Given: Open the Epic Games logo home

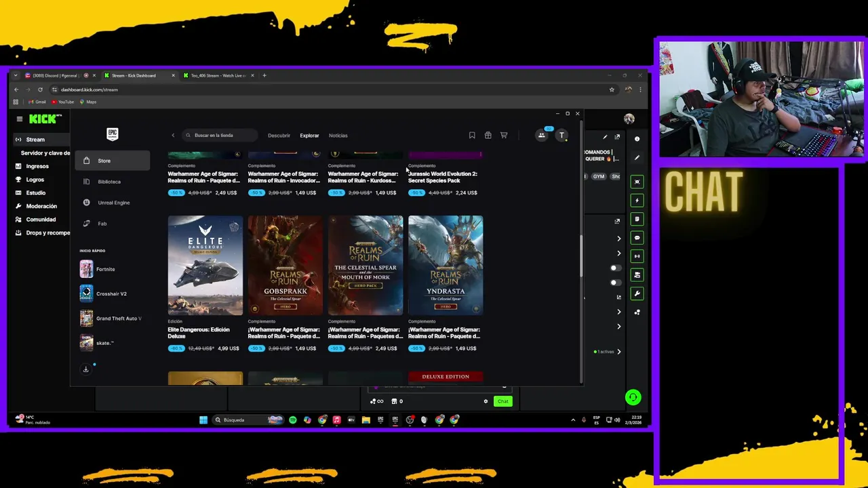Looking at the screenshot, I should pyautogui.click(x=113, y=134).
